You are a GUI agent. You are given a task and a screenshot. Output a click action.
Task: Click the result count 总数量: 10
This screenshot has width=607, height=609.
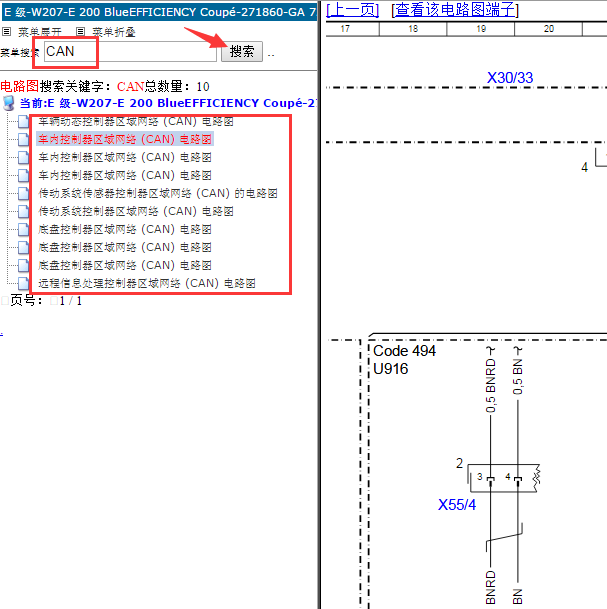(x=177, y=86)
